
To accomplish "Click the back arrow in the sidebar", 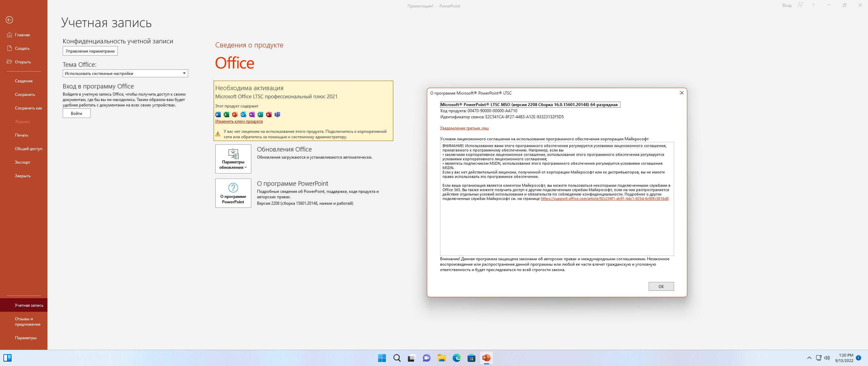I will tap(9, 20).
